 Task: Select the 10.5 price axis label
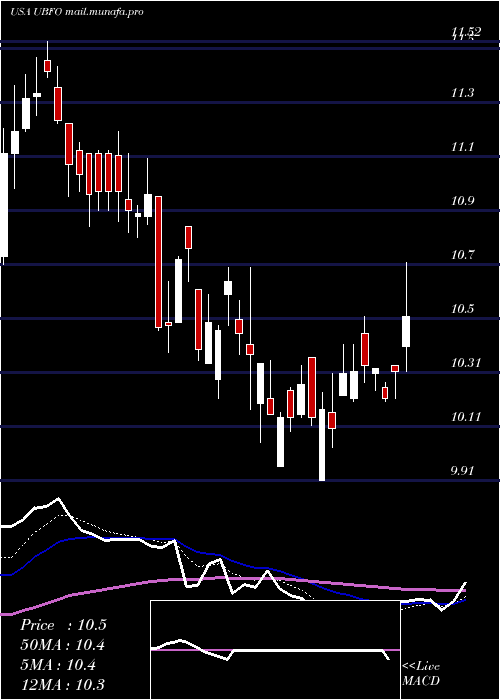(462, 309)
